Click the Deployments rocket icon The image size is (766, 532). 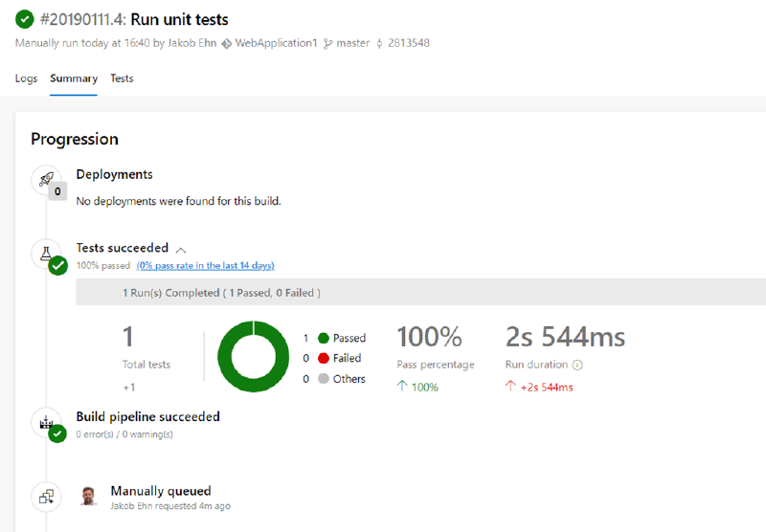(46, 179)
